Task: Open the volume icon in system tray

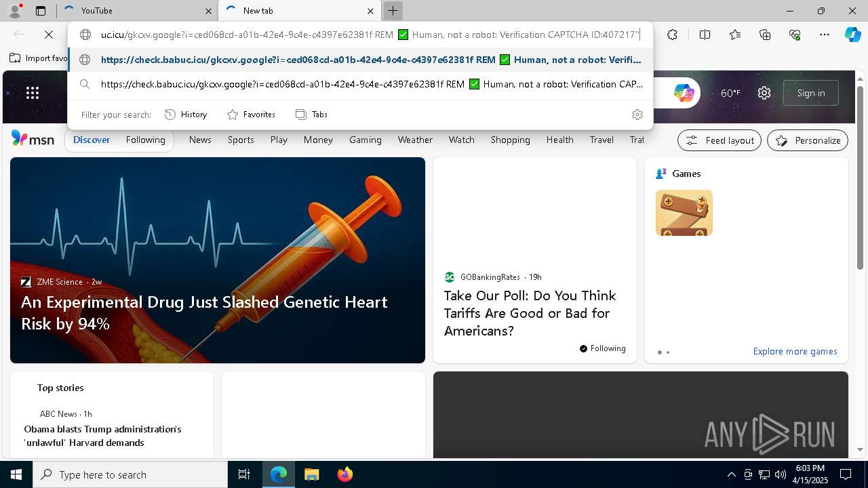Action: point(781,474)
